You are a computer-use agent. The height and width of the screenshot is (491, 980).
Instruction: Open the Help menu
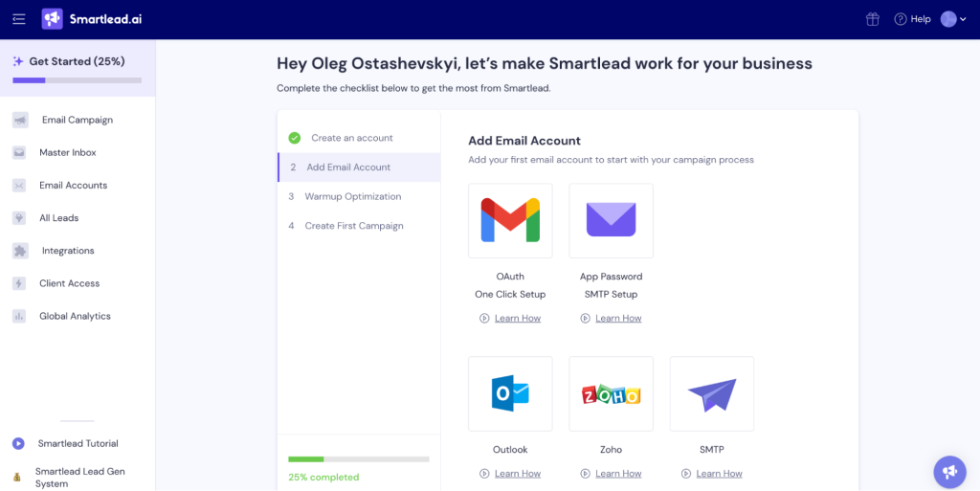click(x=912, y=19)
